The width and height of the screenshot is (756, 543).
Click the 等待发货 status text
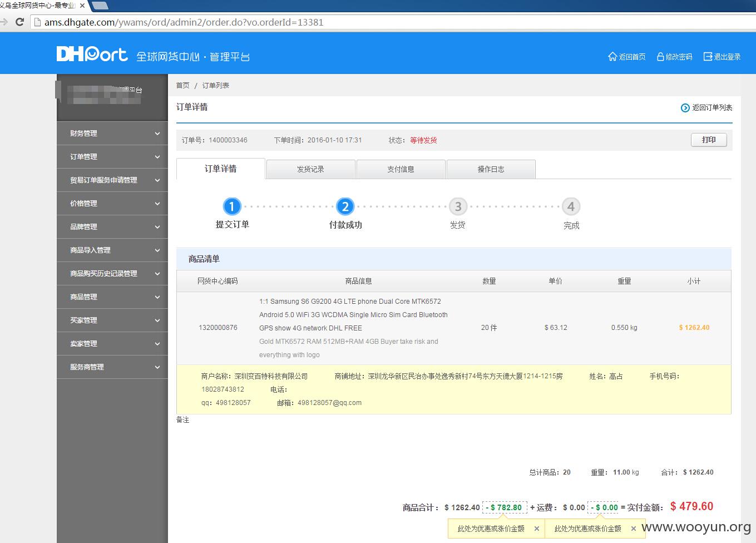[x=423, y=140]
